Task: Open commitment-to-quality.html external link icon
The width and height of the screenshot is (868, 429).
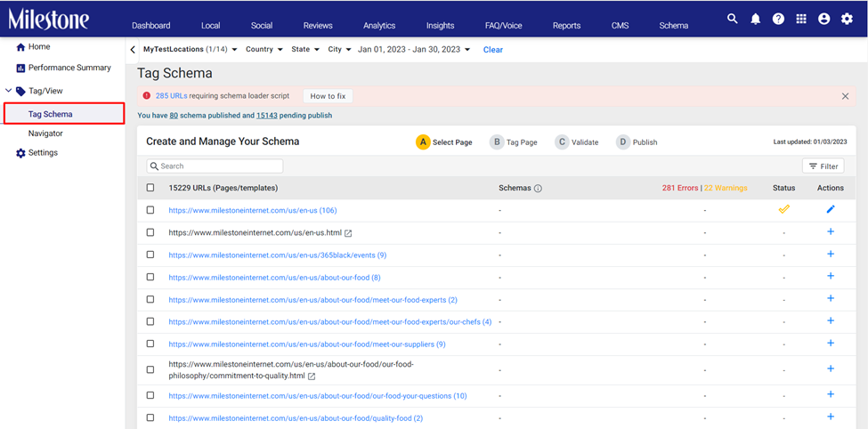Action: point(312,376)
